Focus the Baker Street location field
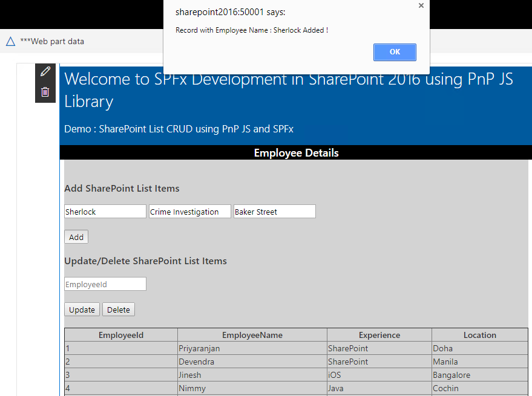This screenshot has width=532, height=396. click(275, 212)
